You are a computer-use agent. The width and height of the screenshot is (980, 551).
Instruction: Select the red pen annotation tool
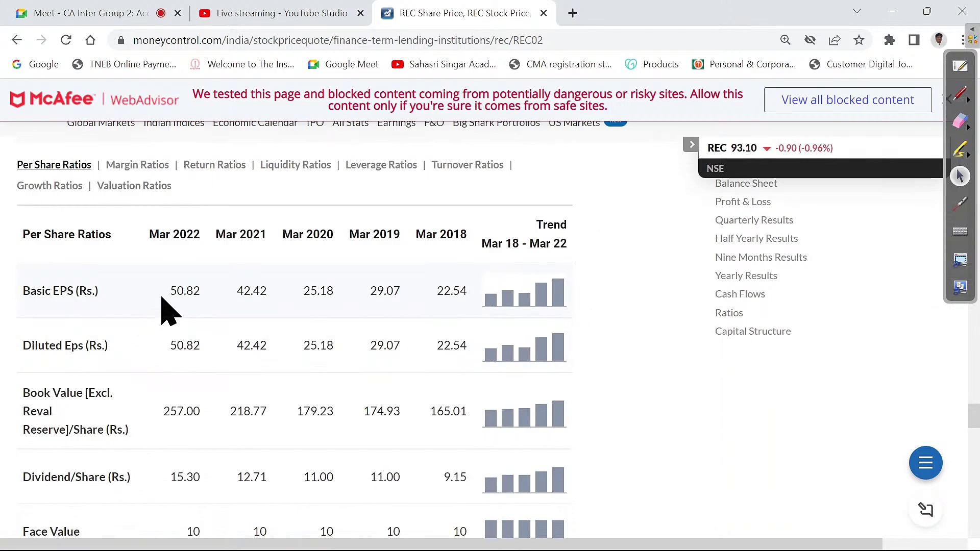tap(959, 94)
